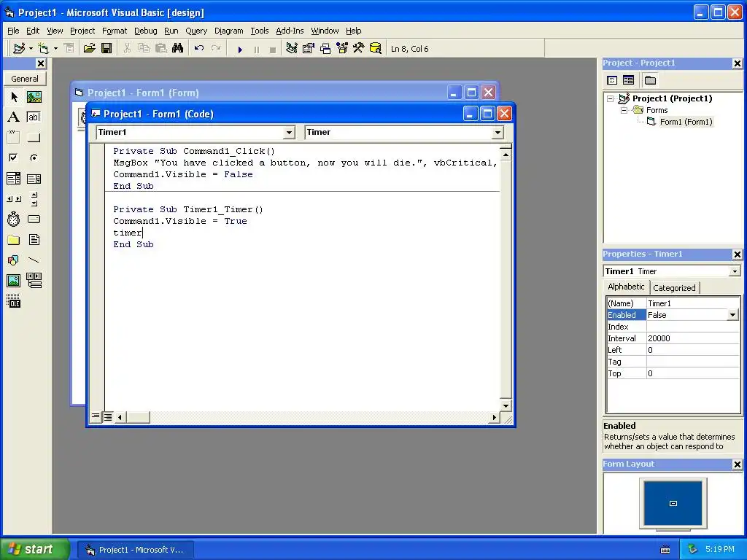Collapse the Project1 (Project1) tree node

click(x=611, y=98)
